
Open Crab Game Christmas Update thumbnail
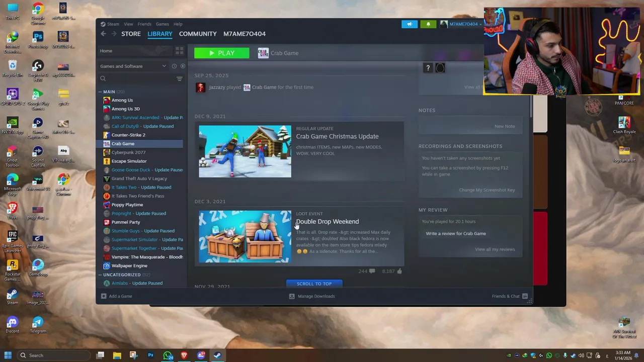[245, 151]
